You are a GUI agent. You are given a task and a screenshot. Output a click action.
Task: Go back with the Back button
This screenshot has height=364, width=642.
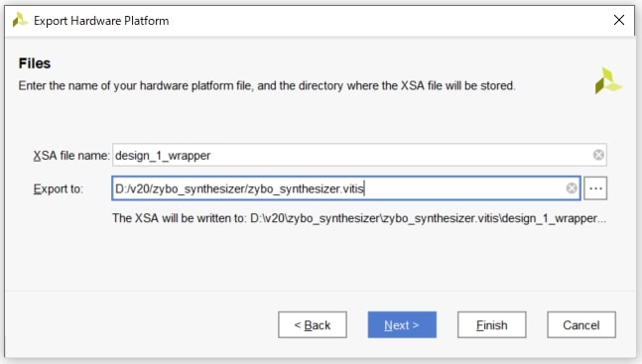[x=313, y=324]
